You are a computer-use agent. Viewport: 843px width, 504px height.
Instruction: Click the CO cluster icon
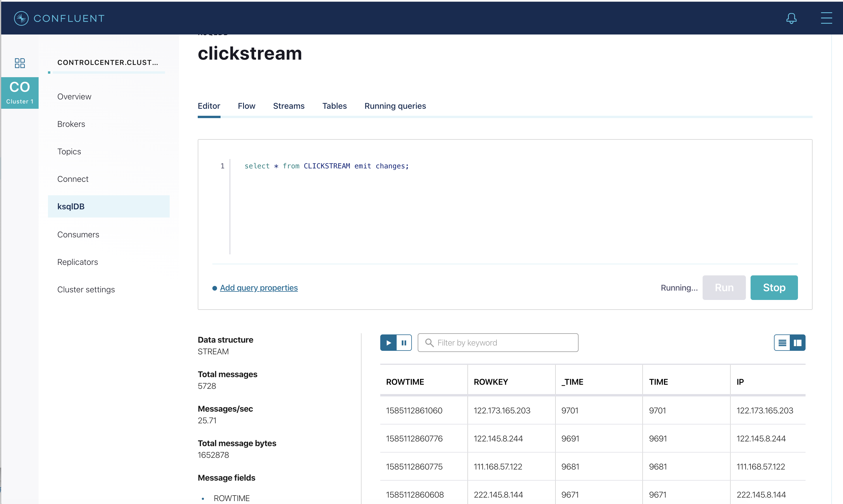pyautogui.click(x=20, y=94)
